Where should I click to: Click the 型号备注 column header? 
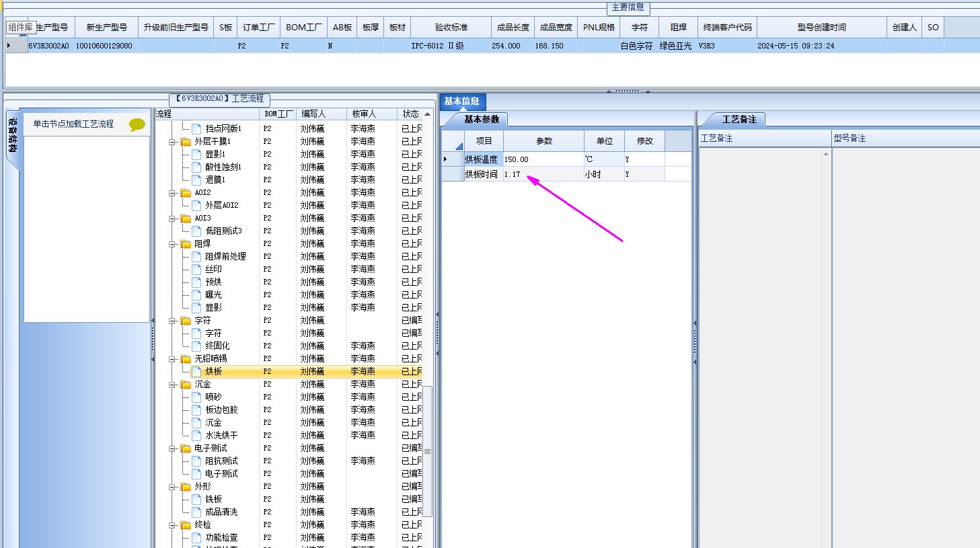coord(905,138)
